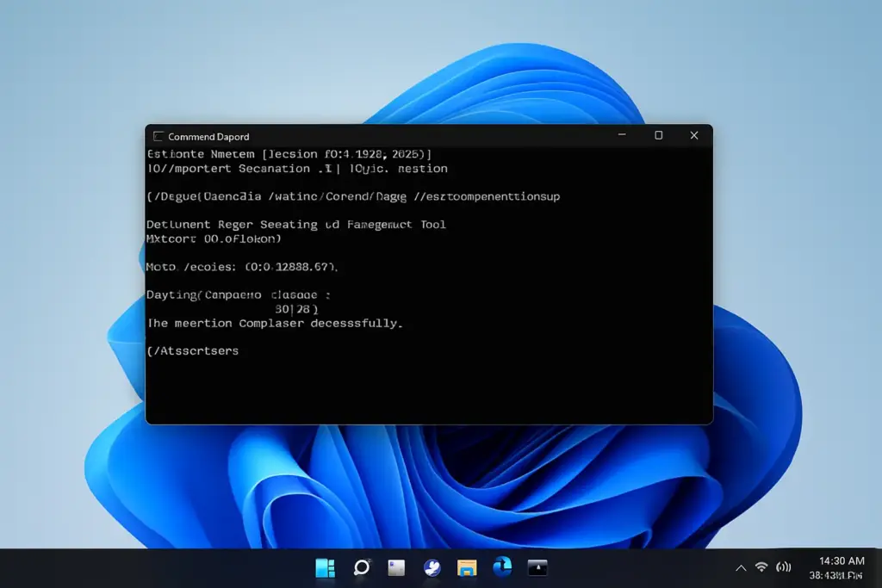Viewport: 882px width, 588px height.
Task: Open the taskbar Search icon
Action: click(x=361, y=567)
